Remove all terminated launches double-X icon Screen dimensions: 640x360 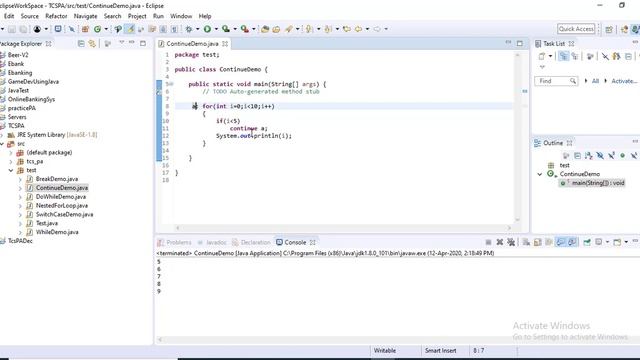point(511,242)
